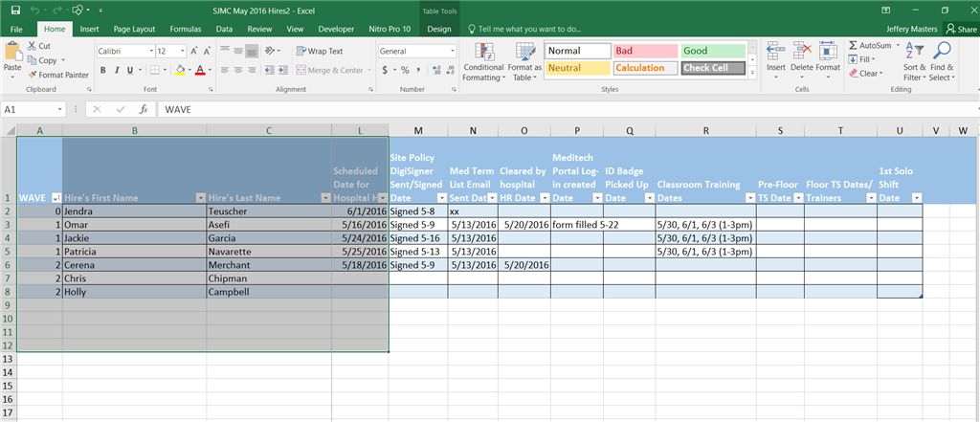Apply the Neutral cell style swatch
The width and height of the screenshot is (980, 422).
(578, 68)
